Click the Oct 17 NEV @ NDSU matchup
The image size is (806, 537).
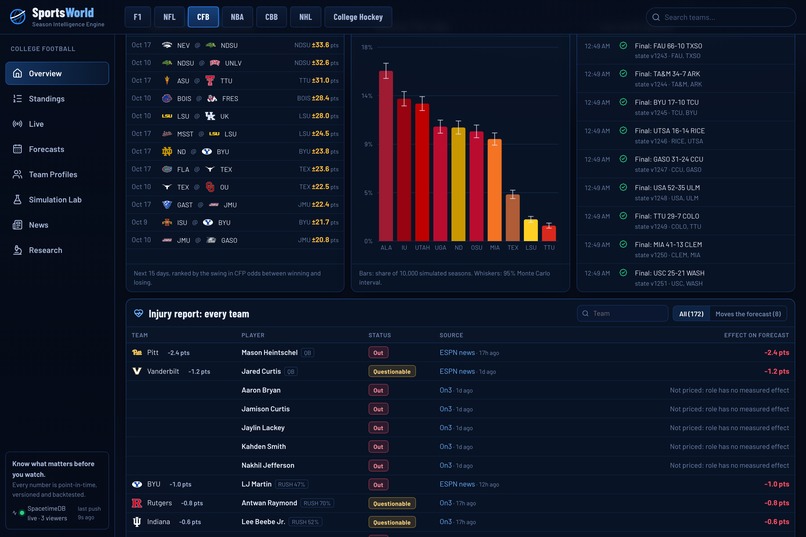pyautogui.click(x=235, y=45)
